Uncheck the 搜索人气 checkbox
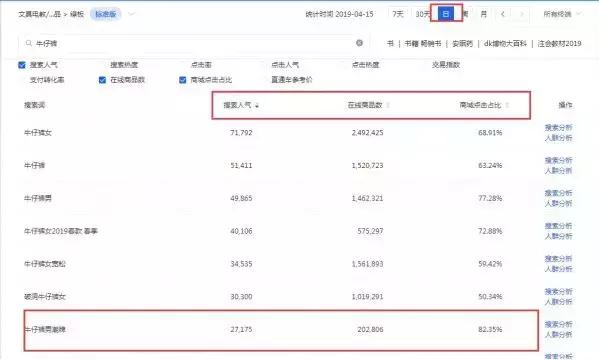Viewport: 599px width, 360px height. [22, 65]
